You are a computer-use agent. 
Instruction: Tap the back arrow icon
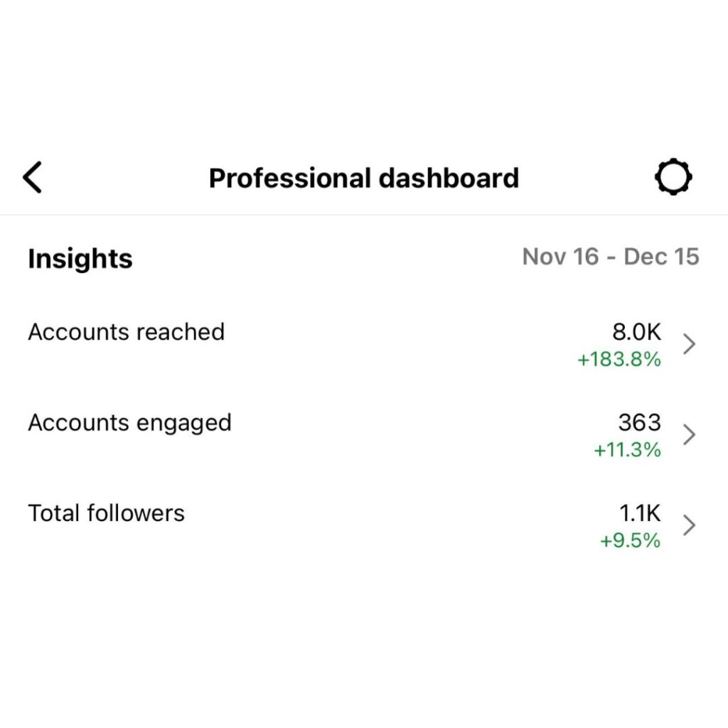[x=33, y=177]
